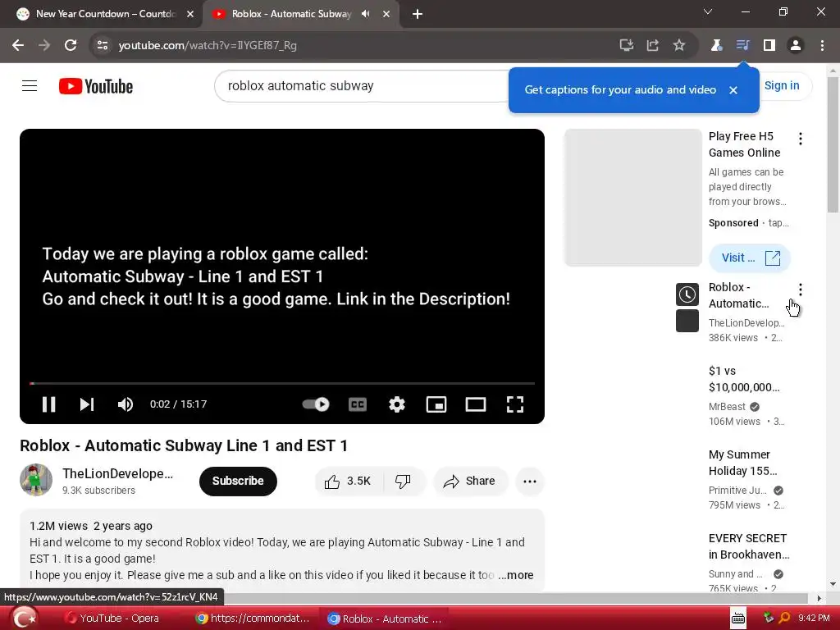
Task: Mute tab via speaker icon
Action: click(x=365, y=14)
